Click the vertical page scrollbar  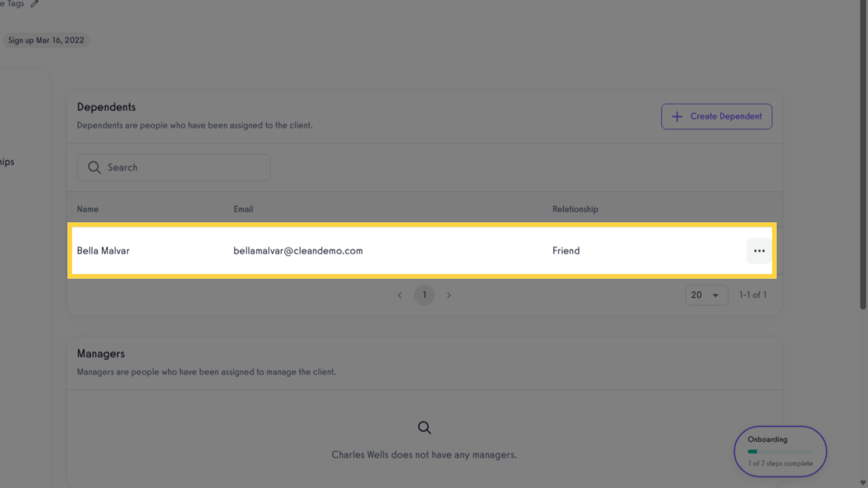[x=863, y=155]
